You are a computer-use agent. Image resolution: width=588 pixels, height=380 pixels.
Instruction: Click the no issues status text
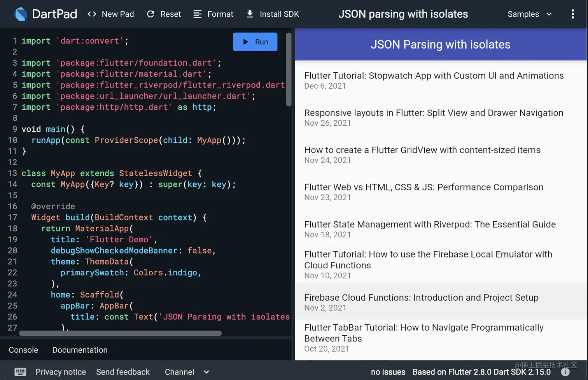click(388, 372)
